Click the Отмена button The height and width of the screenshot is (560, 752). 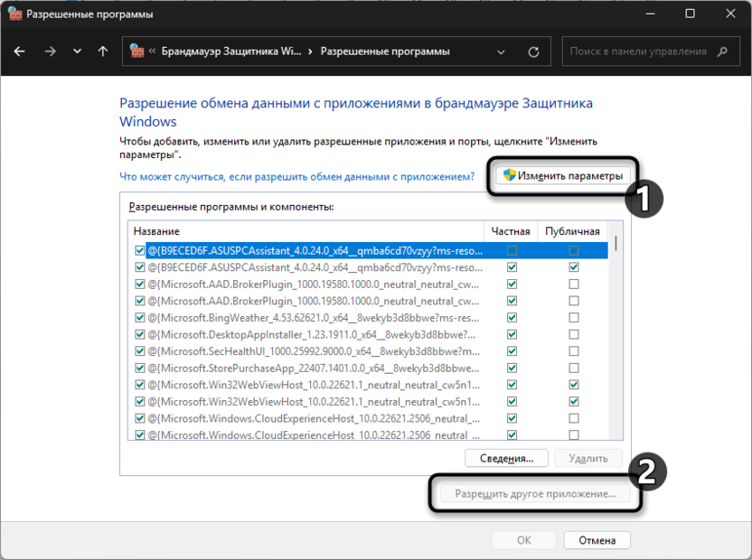[x=597, y=540]
